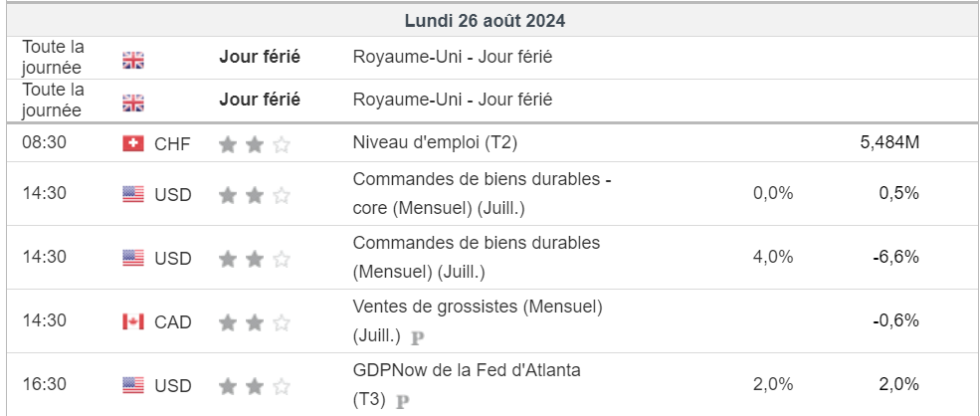Open Commandes de biens durables (Mensuel) event

tap(477, 257)
